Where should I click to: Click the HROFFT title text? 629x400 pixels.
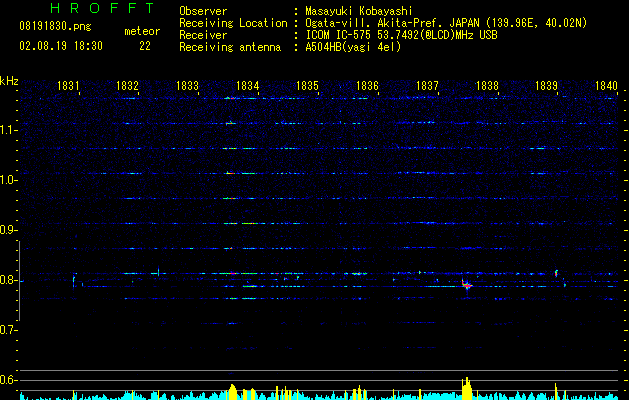coord(103,8)
